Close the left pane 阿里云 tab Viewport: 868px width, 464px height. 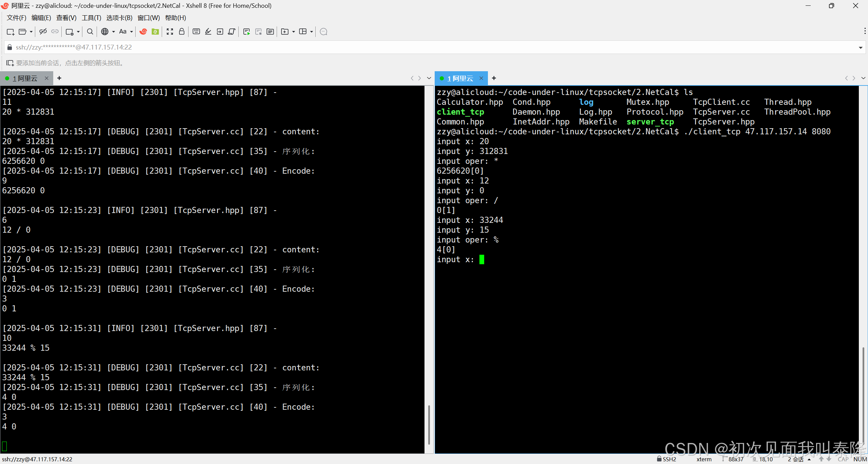[x=47, y=78]
